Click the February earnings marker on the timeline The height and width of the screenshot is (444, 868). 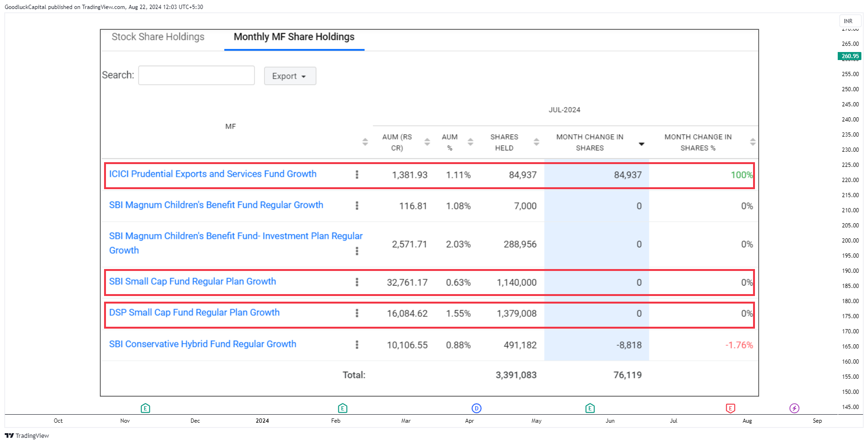point(342,408)
